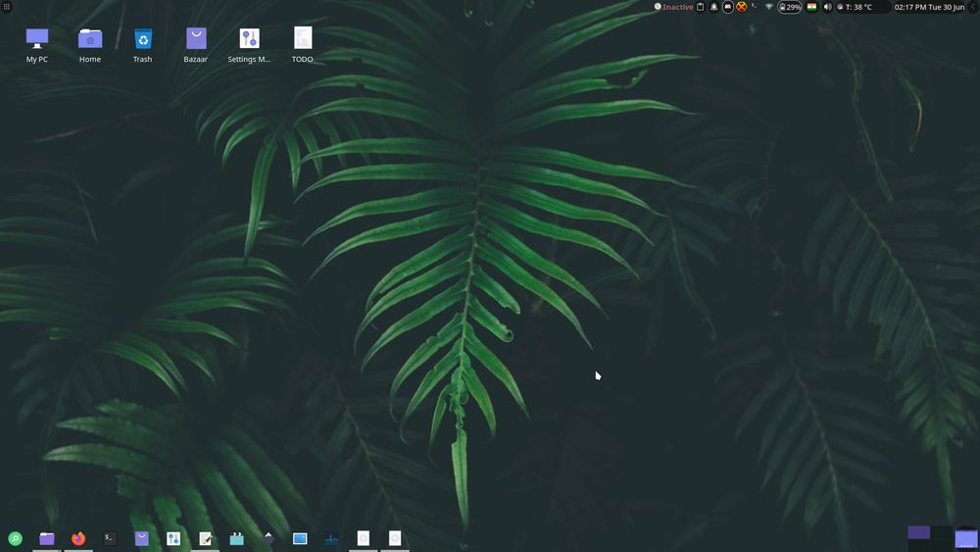Click the green search launcher in dock
980x552 pixels.
pyautogui.click(x=15, y=538)
